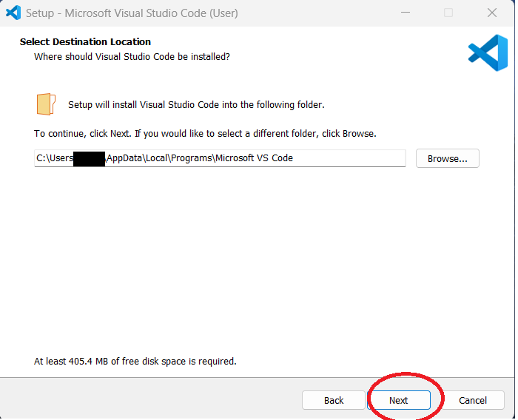Image resolution: width=518 pixels, height=420 pixels.
Task: Click "C:\Users" at the path start
Action: tap(54, 158)
